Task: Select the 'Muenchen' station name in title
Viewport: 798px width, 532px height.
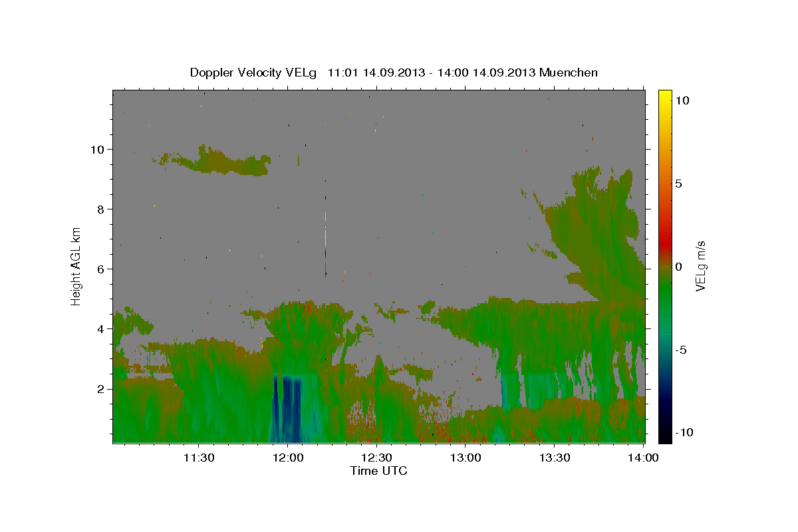Action: pos(569,72)
